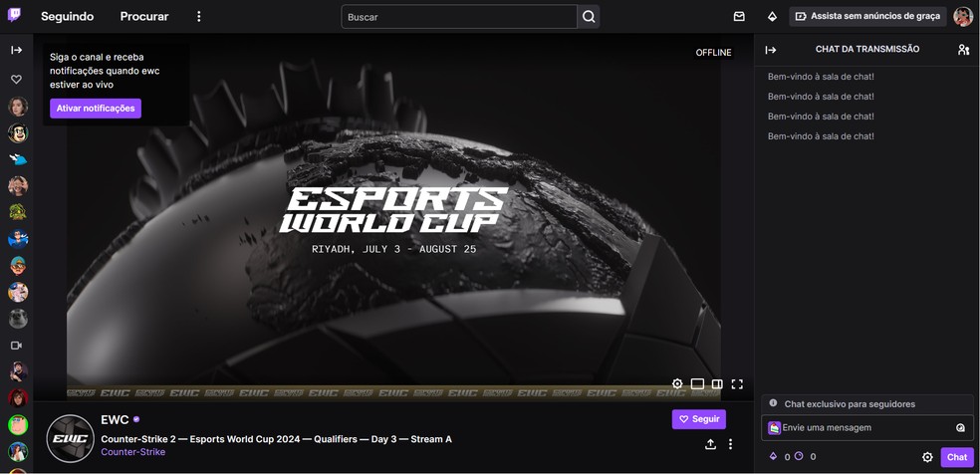980x474 pixels.
Task: Click the OFFLINE status label
Action: (714, 53)
